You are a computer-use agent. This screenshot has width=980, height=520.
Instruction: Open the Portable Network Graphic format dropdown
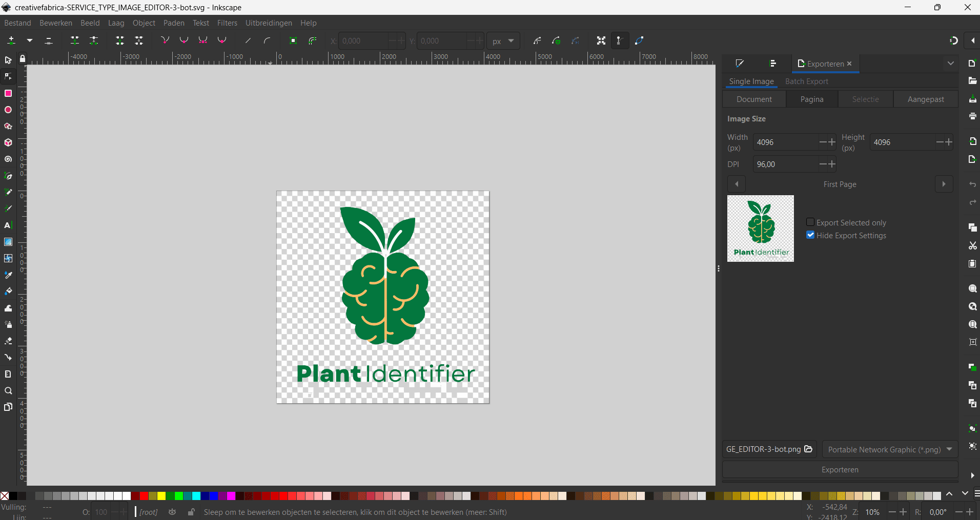(890, 449)
